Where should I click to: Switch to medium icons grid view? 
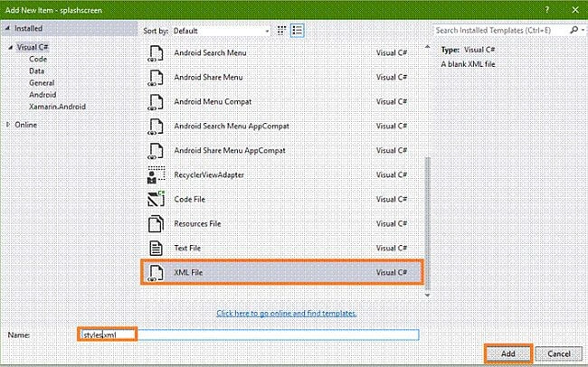point(281,31)
